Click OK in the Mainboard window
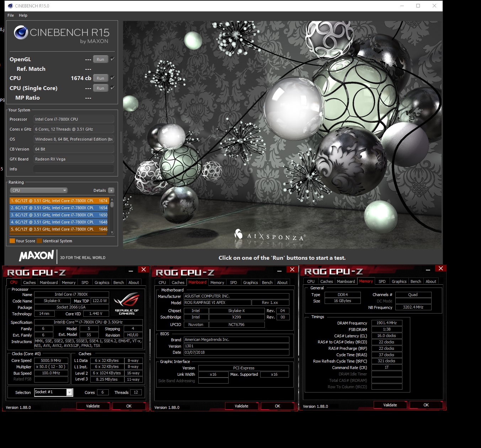 (x=278, y=406)
